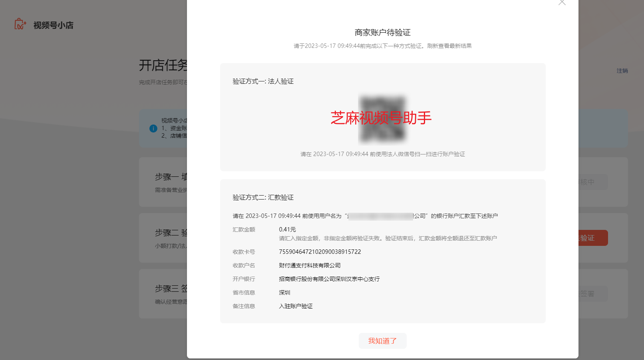Close the 商家账户待验证 dialog
Image resolution: width=644 pixels, height=360 pixels.
[x=562, y=2]
